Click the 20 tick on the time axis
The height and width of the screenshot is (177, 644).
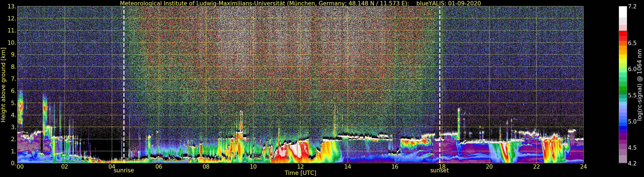pos(489,166)
